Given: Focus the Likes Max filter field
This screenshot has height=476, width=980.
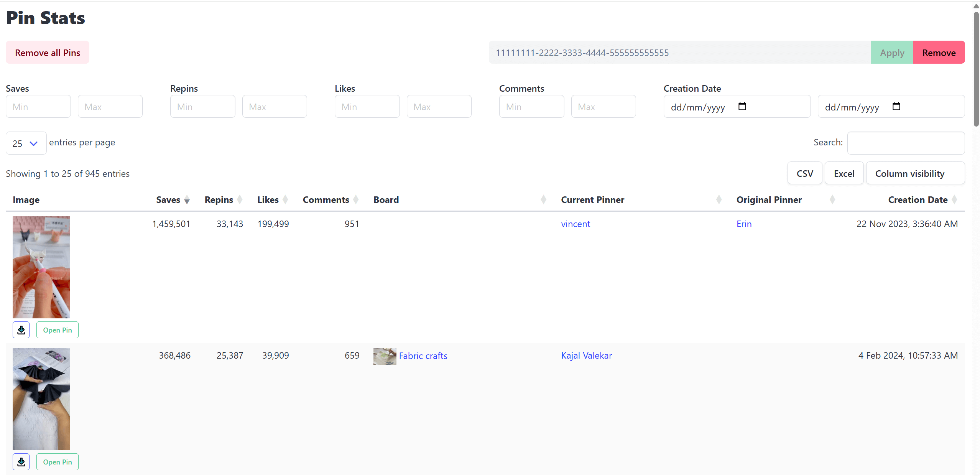Looking at the screenshot, I should point(439,106).
